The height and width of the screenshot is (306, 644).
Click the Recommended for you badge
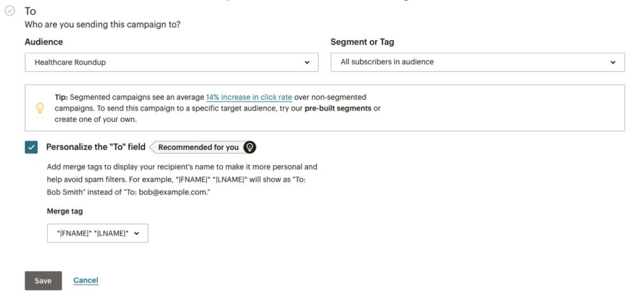pyautogui.click(x=198, y=147)
